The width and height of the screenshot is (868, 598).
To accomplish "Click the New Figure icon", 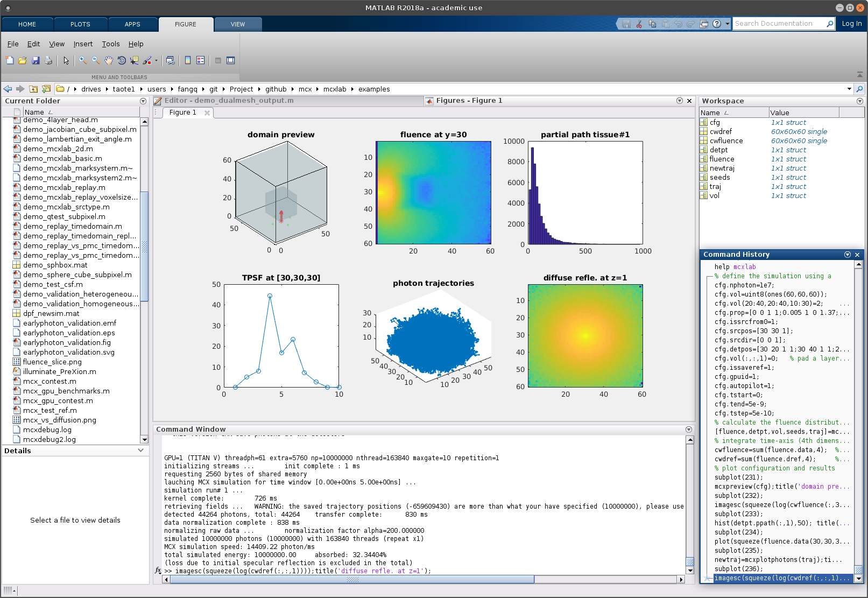I will tap(10, 60).
